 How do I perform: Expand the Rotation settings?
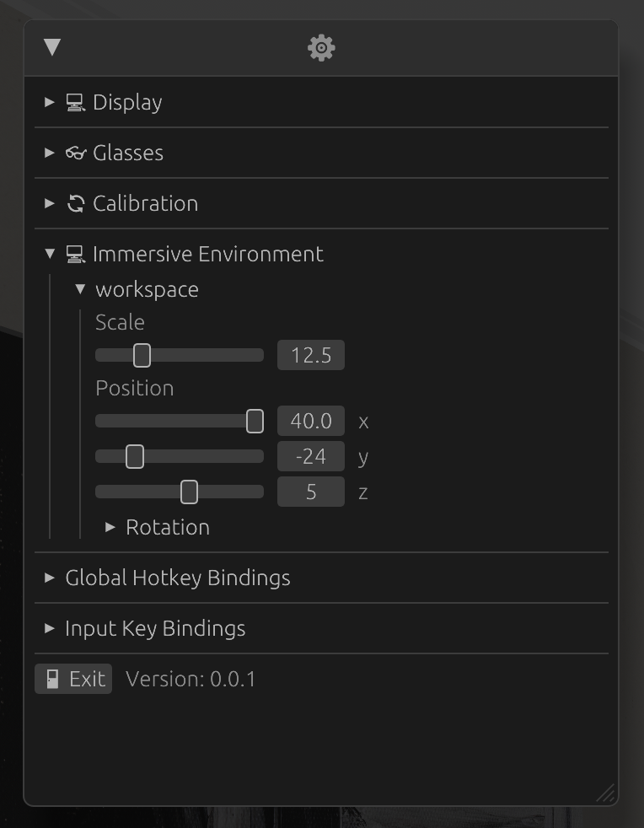110,526
